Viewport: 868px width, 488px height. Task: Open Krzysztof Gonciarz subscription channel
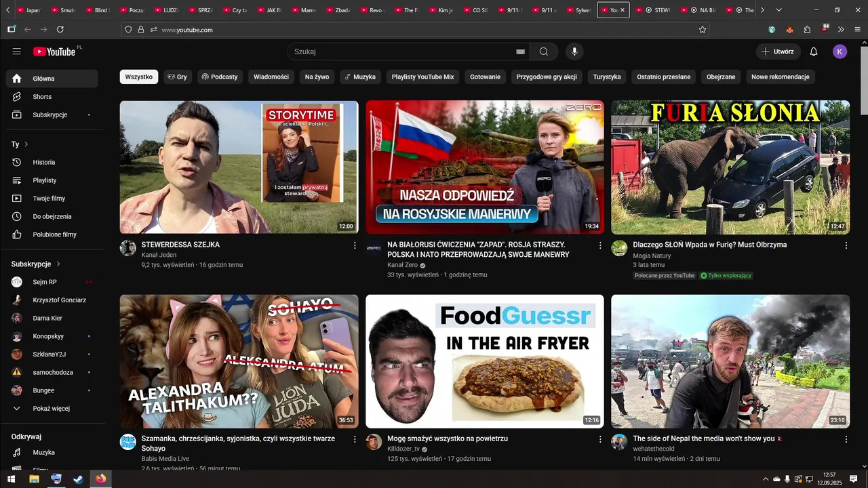pos(52,300)
